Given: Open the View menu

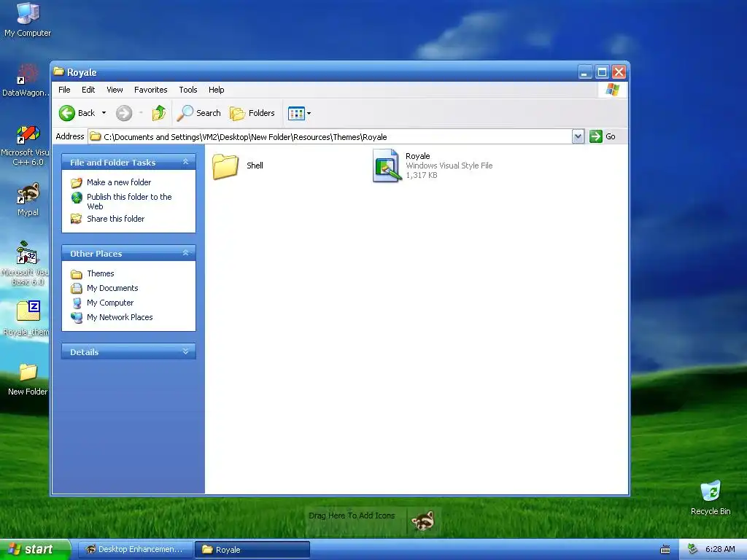Looking at the screenshot, I should 115,90.
